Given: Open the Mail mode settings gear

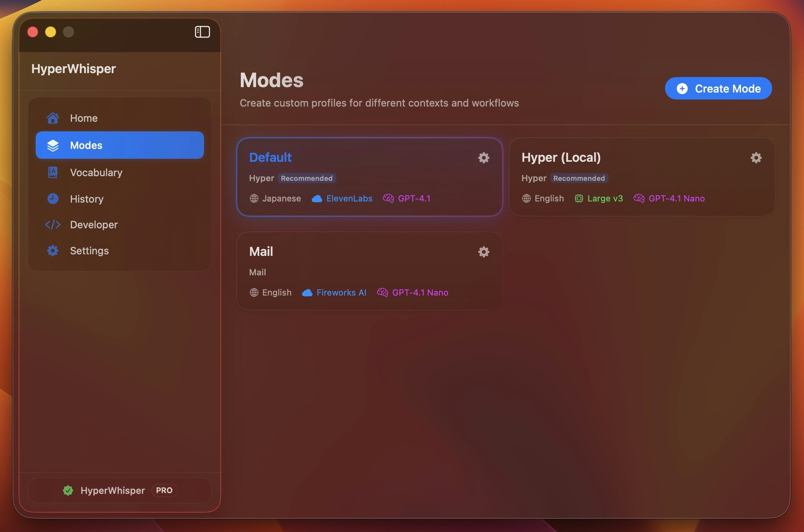Looking at the screenshot, I should click(x=483, y=252).
